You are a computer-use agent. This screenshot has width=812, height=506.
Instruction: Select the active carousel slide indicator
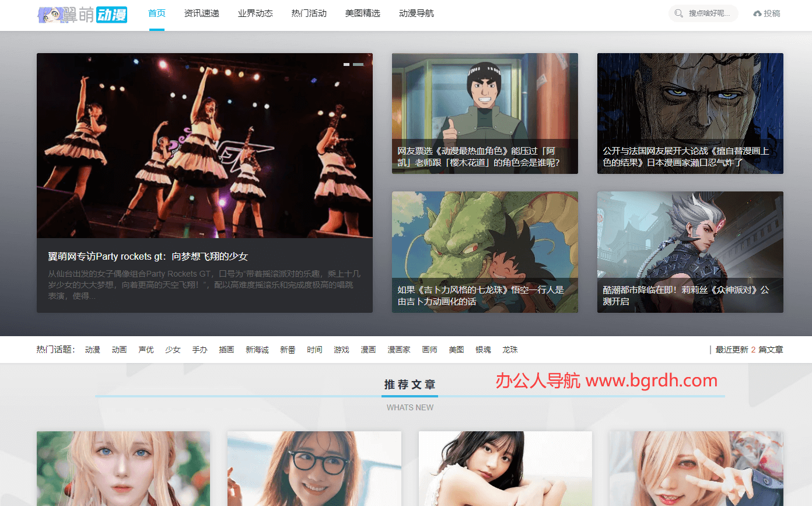tap(346, 64)
